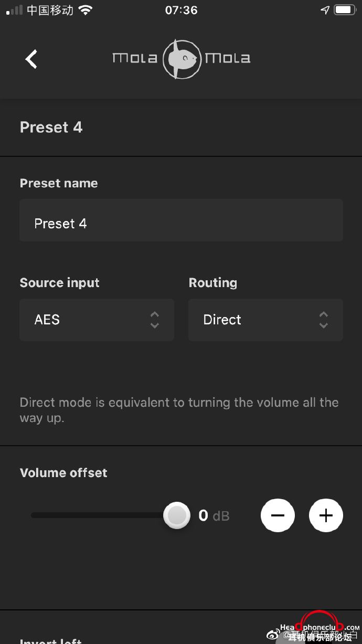Click the volume offset slider knob

pyautogui.click(x=177, y=515)
